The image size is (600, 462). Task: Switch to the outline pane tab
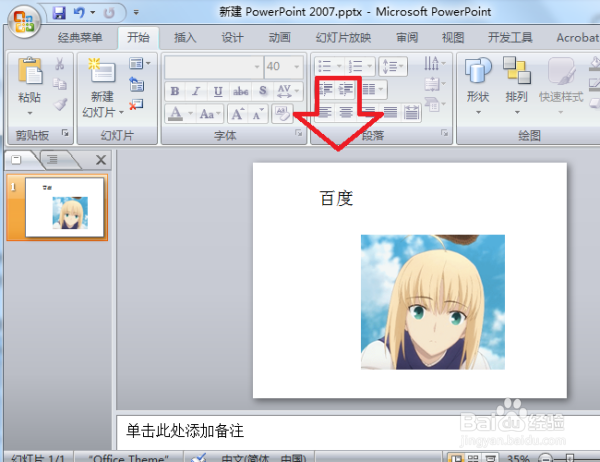coord(53,159)
